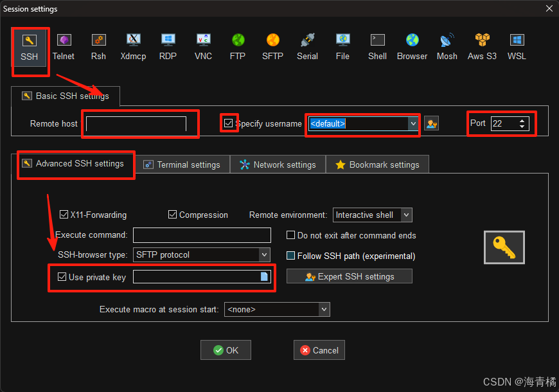This screenshot has height=392, width=559.
Task: Select the VNC session icon
Action: [x=203, y=46]
